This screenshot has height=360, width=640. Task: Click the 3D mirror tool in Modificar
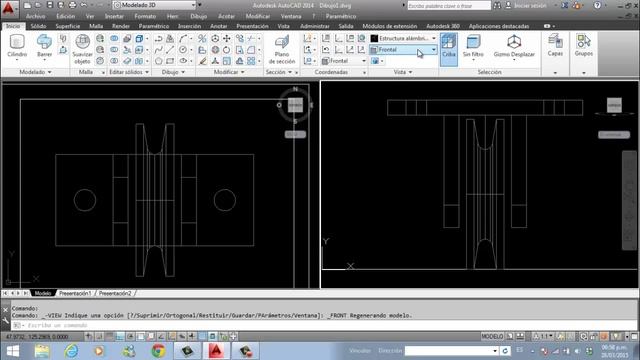202,39
